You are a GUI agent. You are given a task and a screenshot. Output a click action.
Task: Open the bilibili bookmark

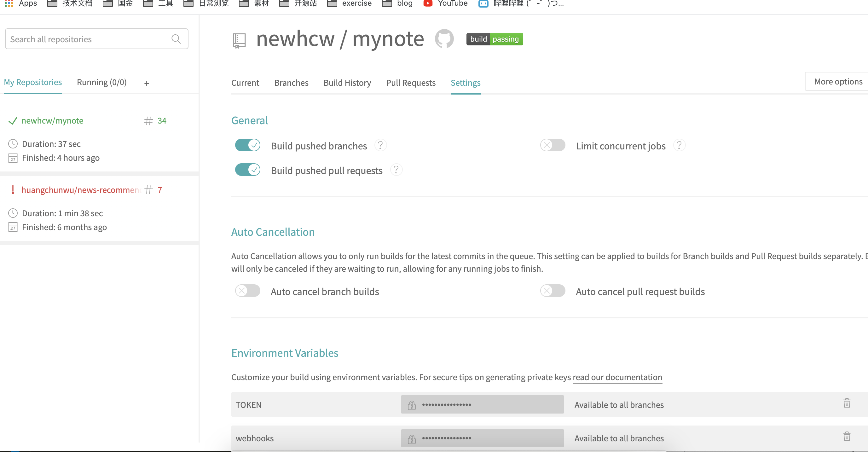(x=521, y=3)
